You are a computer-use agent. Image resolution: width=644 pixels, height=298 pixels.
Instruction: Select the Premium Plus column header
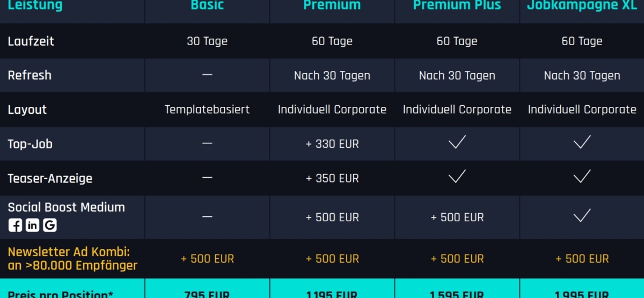tap(457, 5)
